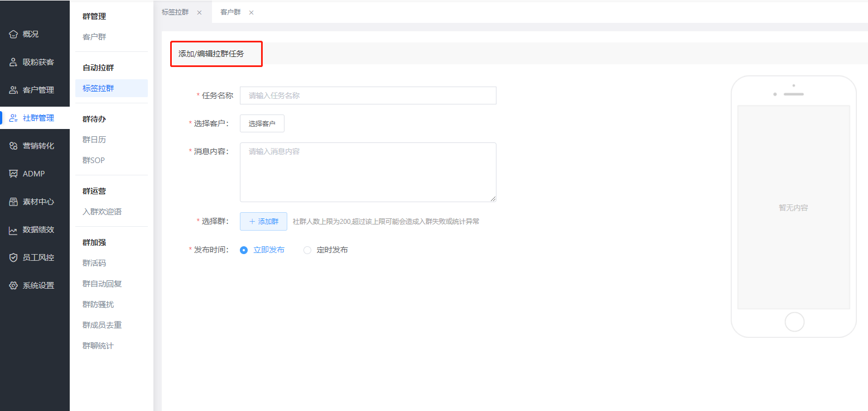Click the 系统设置 gear icon
This screenshot has width=868, height=411.
pyautogui.click(x=13, y=285)
